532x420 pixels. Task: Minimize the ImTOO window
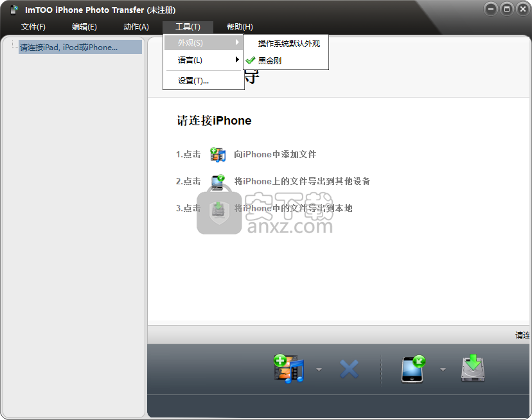point(491,9)
